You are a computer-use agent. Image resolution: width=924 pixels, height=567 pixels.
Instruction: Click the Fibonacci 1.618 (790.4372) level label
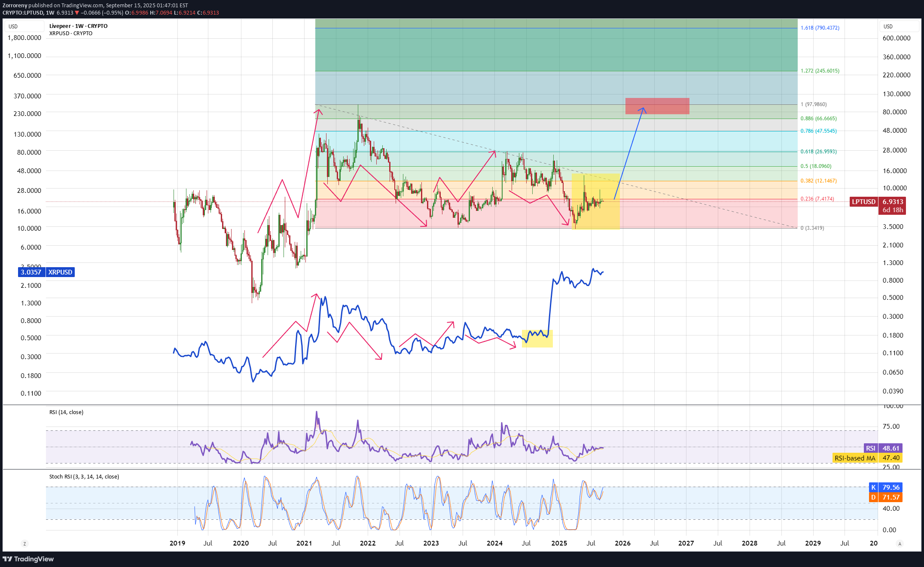click(x=820, y=27)
